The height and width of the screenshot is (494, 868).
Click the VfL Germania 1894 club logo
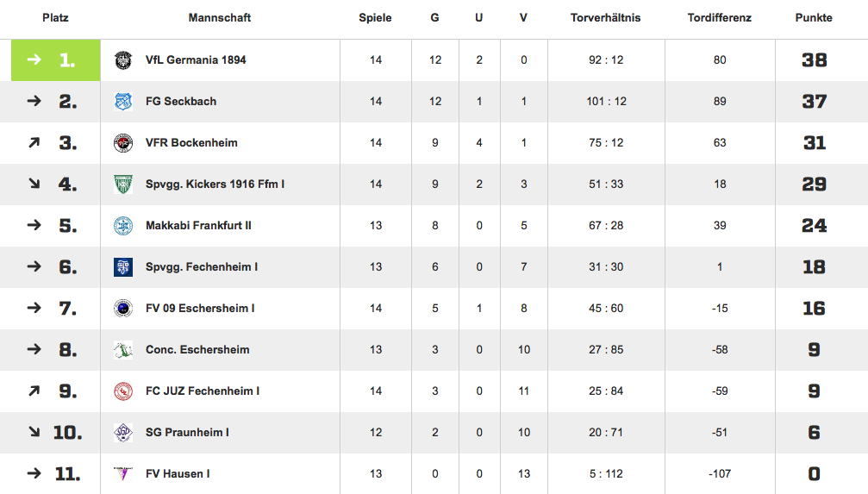point(123,59)
